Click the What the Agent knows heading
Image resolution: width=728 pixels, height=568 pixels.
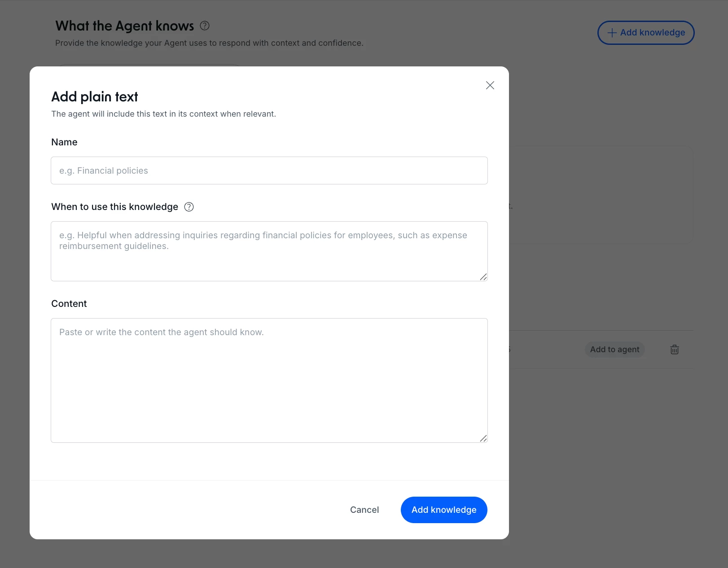(125, 26)
